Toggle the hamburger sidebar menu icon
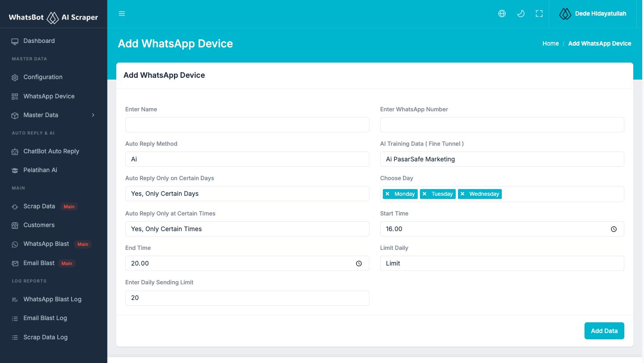 (122, 13)
